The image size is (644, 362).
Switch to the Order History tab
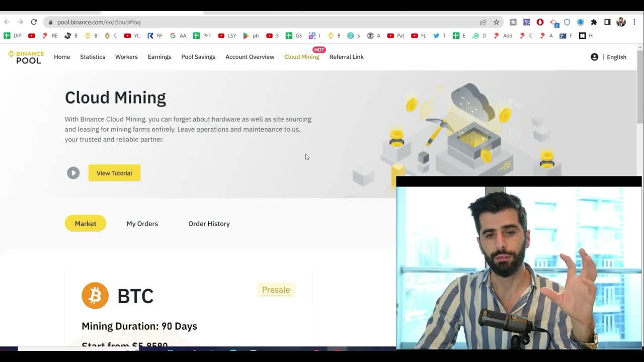point(209,224)
